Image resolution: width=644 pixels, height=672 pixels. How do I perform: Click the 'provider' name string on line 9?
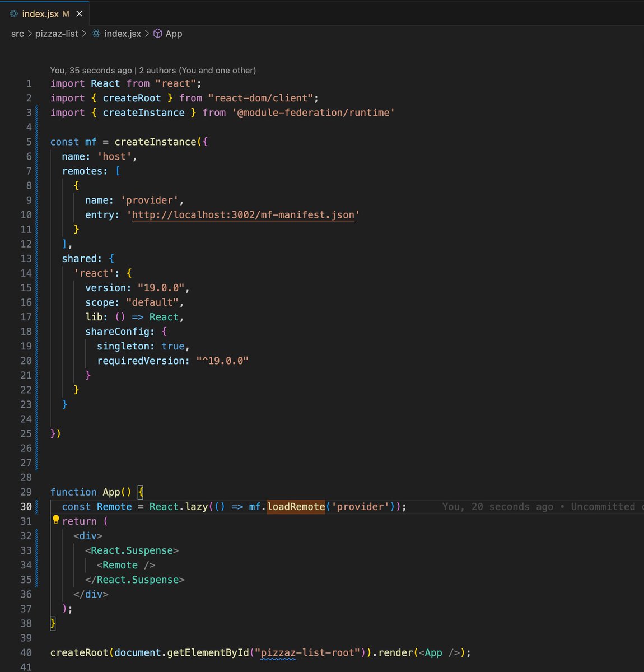click(x=150, y=200)
